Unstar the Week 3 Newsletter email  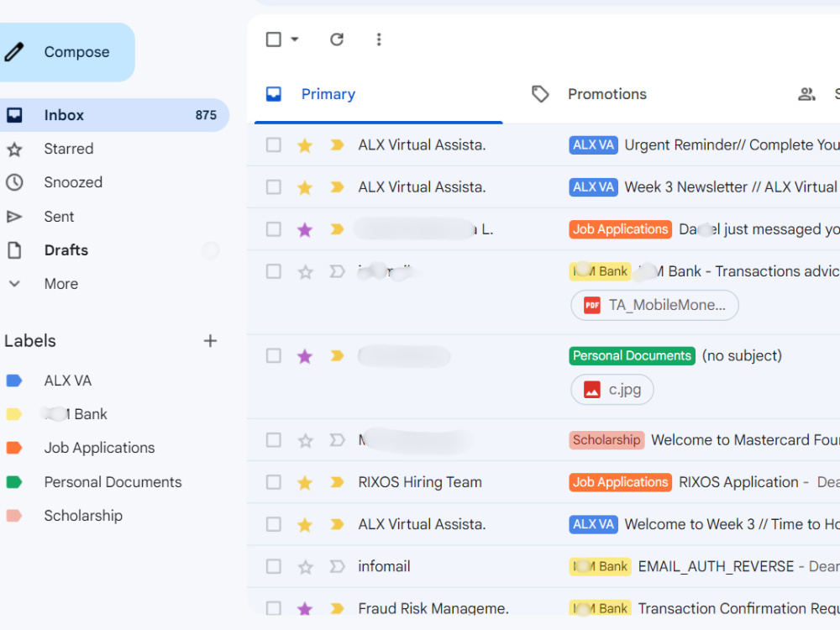[x=305, y=187]
